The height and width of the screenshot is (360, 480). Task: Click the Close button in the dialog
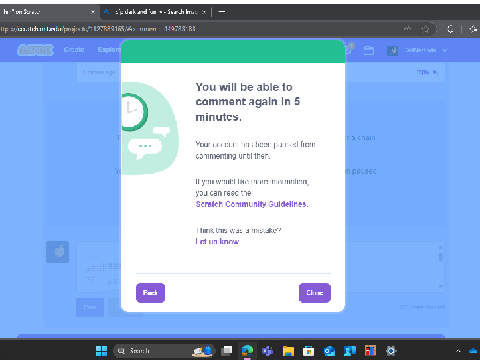click(x=315, y=293)
